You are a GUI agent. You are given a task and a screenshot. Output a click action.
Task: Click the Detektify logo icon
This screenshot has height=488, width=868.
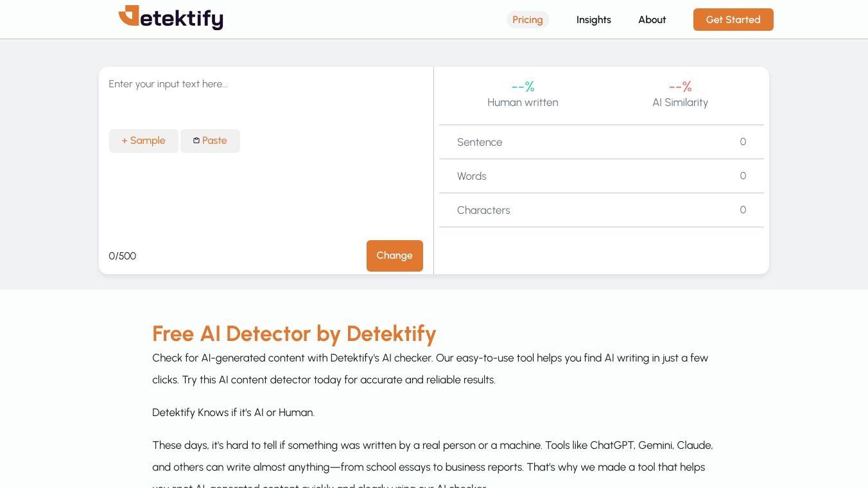[x=129, y=16]
